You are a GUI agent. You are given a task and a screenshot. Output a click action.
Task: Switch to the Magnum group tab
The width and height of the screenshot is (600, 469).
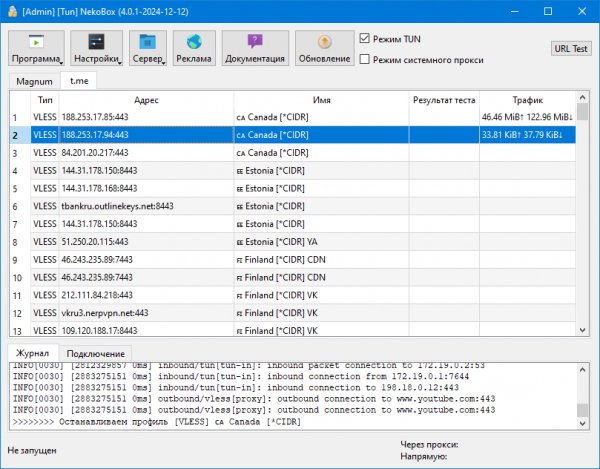point(34,81)
